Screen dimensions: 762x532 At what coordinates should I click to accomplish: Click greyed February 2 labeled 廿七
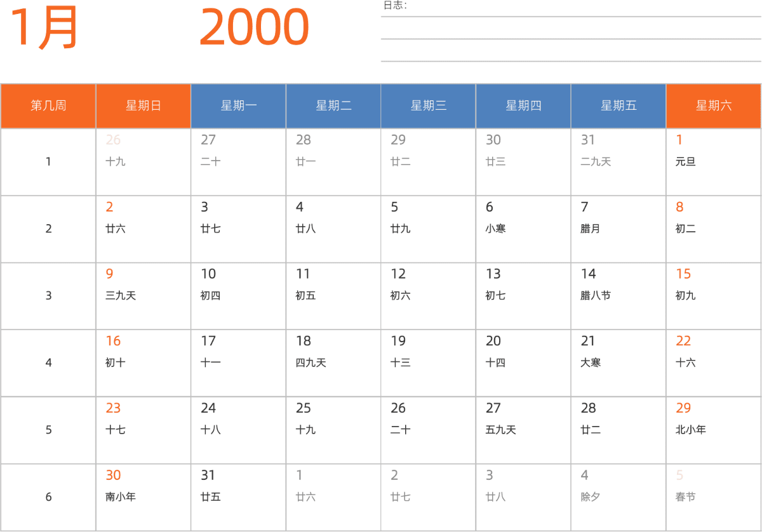(x=429, y=497)
